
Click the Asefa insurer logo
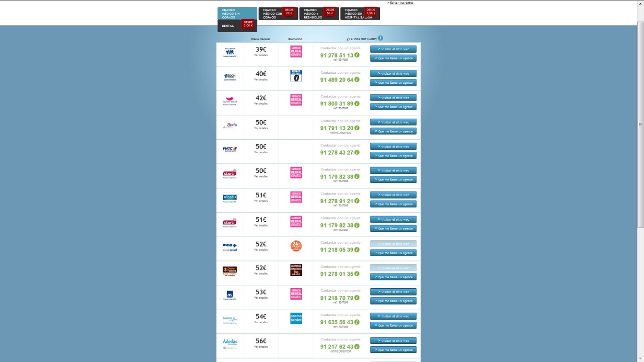tap(230, 125)
